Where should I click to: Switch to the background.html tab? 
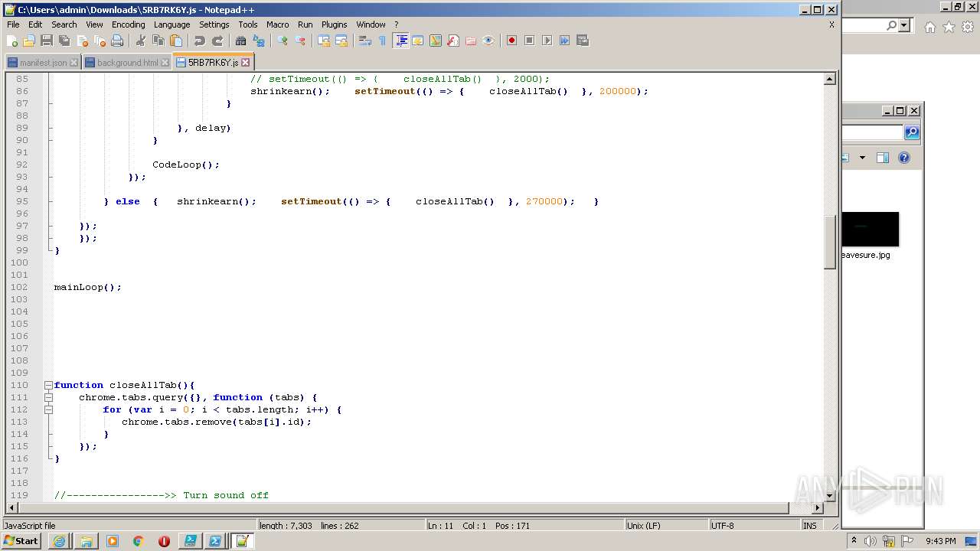[127, 63]
